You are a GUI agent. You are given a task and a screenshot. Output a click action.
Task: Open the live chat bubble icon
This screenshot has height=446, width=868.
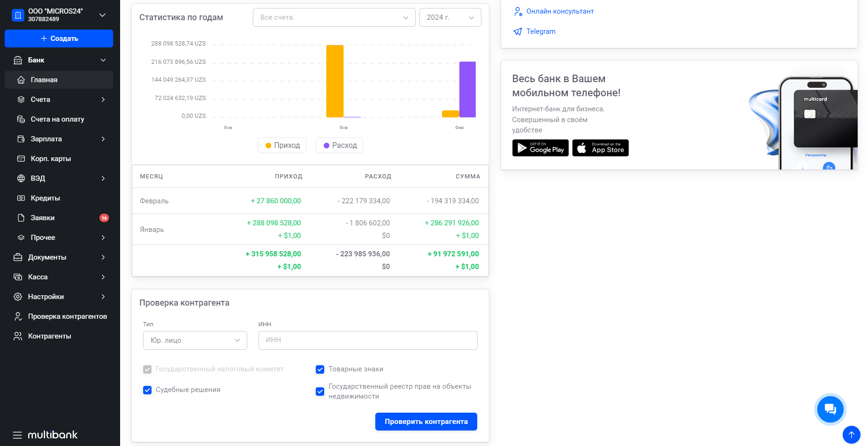(830, 409)
